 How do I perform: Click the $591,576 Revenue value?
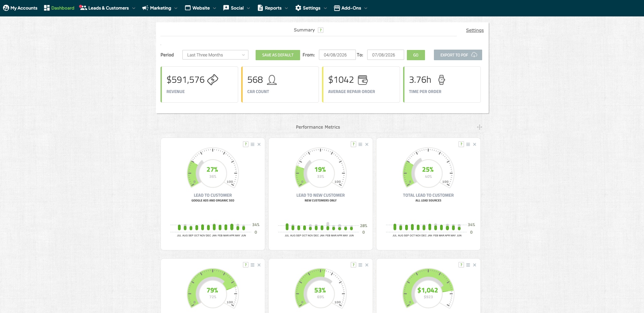pyautogui.click(x=185, y=80)
